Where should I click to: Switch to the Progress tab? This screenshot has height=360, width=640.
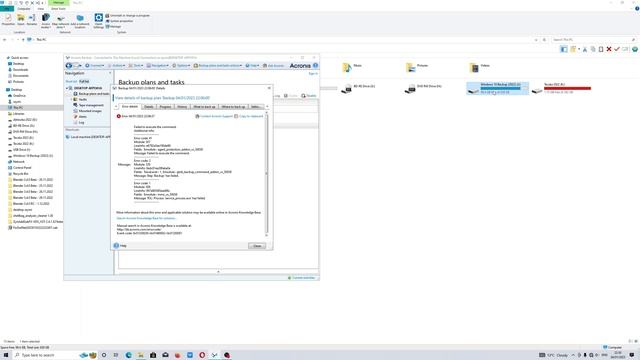(165, 107)
